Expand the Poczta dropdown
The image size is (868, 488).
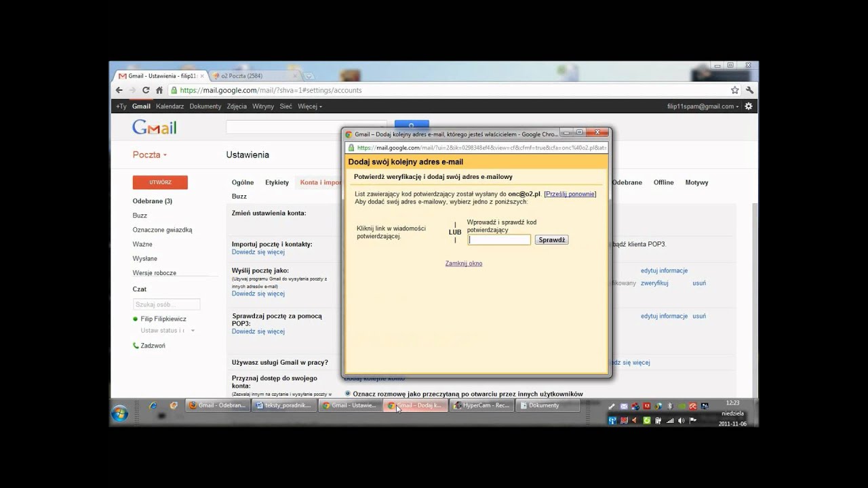tap(149, 155)
